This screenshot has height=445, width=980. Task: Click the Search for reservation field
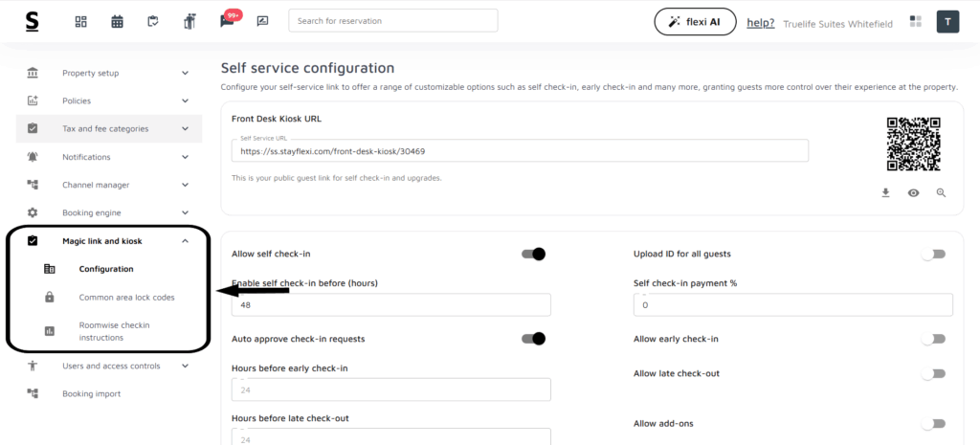pos(392,21)
